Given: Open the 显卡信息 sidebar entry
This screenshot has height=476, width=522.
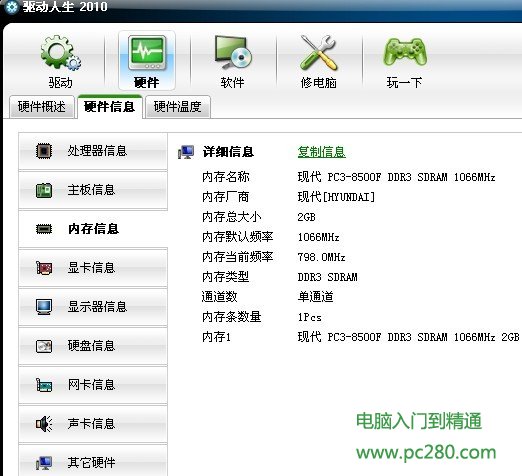Looking at the screenshot, I should point(93,268).
